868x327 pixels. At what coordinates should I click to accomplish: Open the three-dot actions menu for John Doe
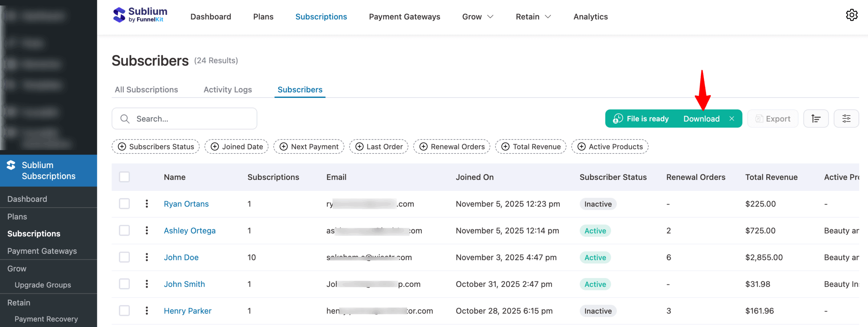(x=147, y=257)
